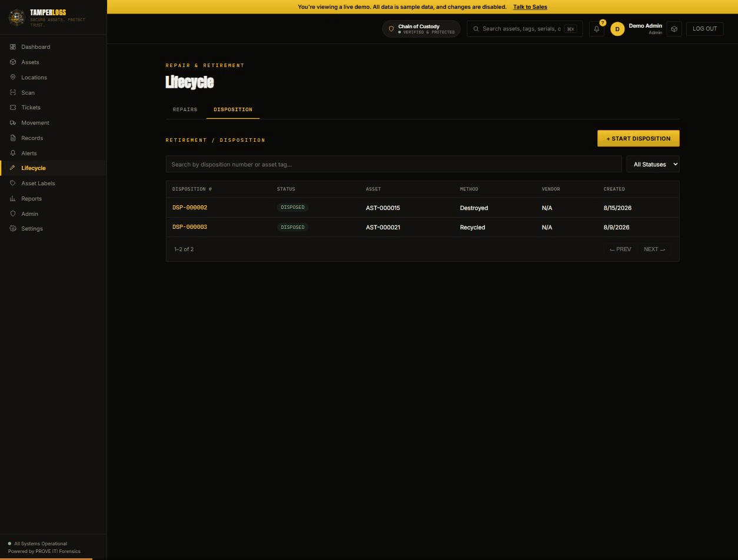This screenshot has height=560, width=738.
Task: Expand the All Statuses dropdown
Action: point(653,164)
